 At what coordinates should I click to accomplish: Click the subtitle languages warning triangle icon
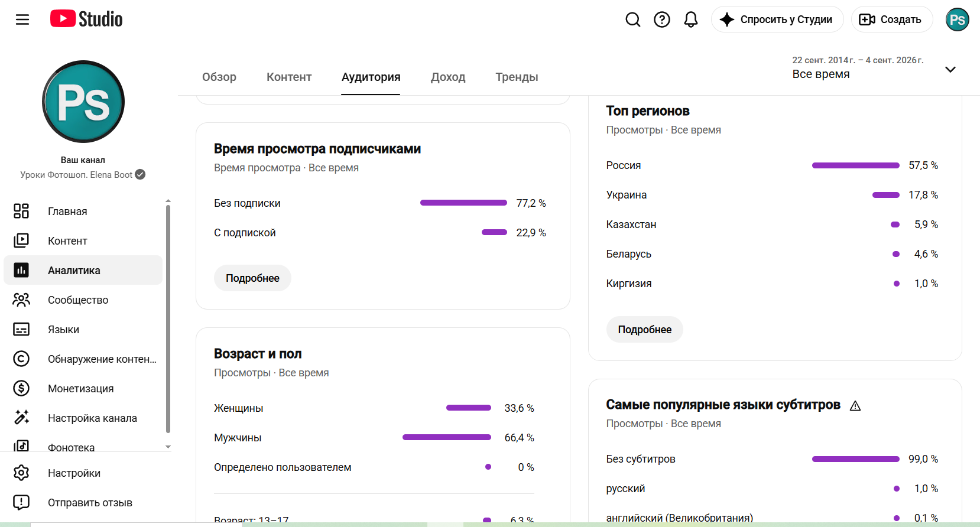[855, 406]
